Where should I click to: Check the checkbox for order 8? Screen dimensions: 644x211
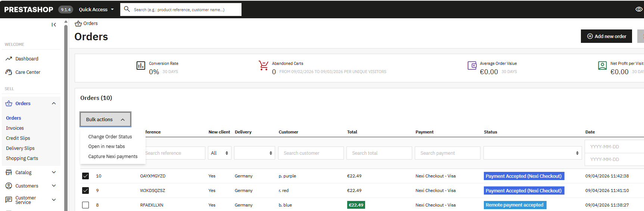(85, 205)
